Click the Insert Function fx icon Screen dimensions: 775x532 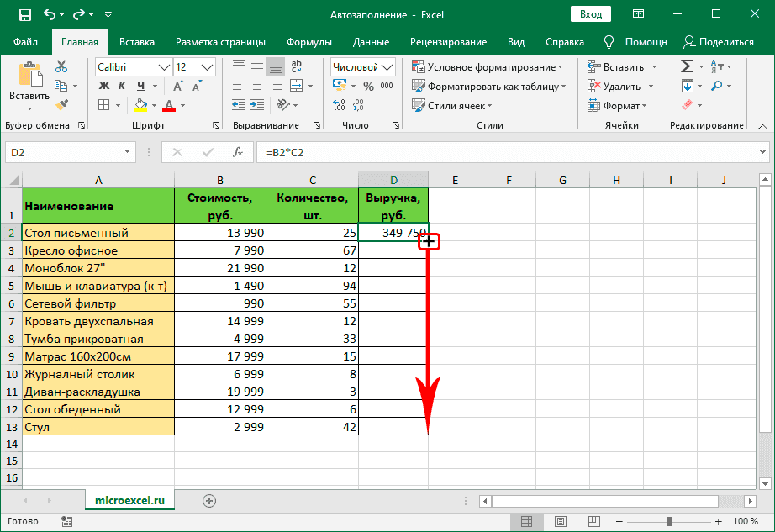(x=238, y=152)
